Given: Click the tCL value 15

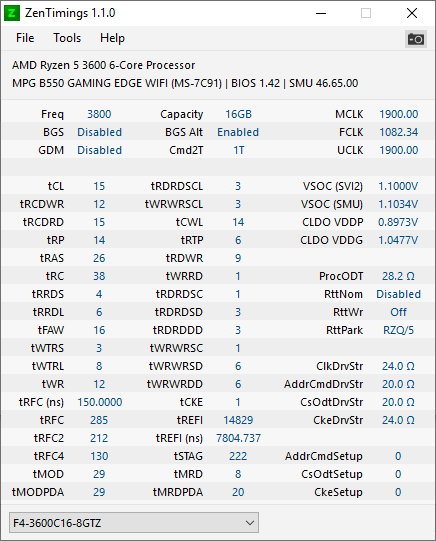Looking at the screenshot, I should click(99, 186).
